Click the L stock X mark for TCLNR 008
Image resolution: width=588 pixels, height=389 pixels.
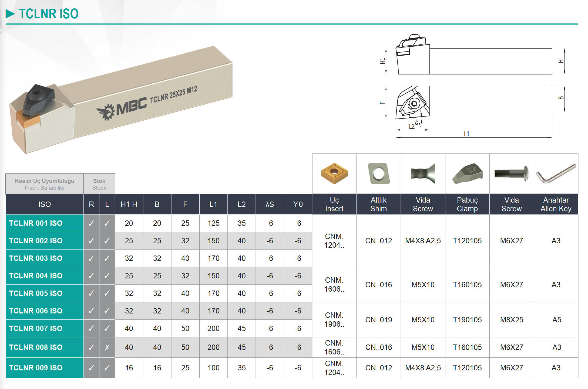pyautogui.click(x=107, y=347)
